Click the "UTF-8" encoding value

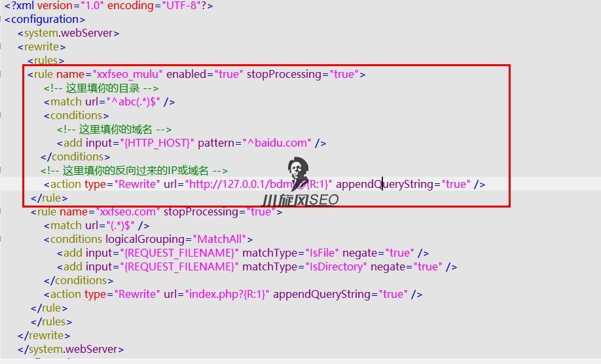182,6
